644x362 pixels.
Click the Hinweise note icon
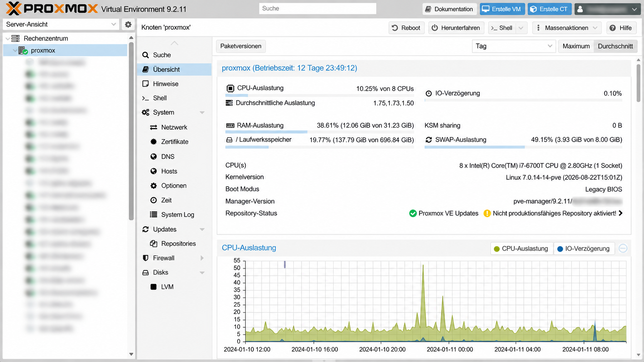146,84
